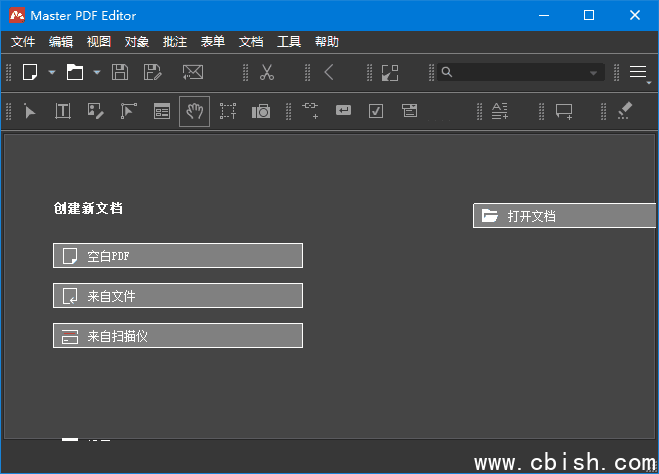659x474 pixels.
Task: Open the 编辑 menu
Action: click(x=61, y=42)
